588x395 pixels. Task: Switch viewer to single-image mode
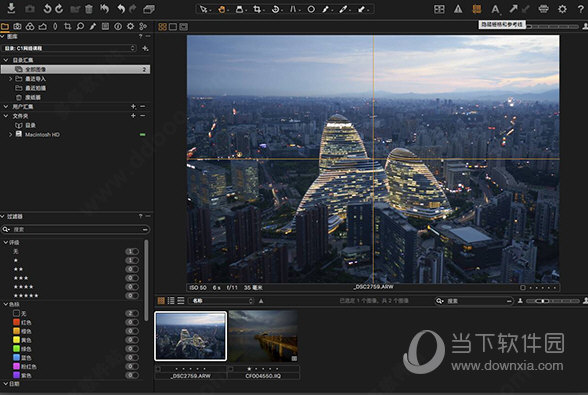point(173,27)
